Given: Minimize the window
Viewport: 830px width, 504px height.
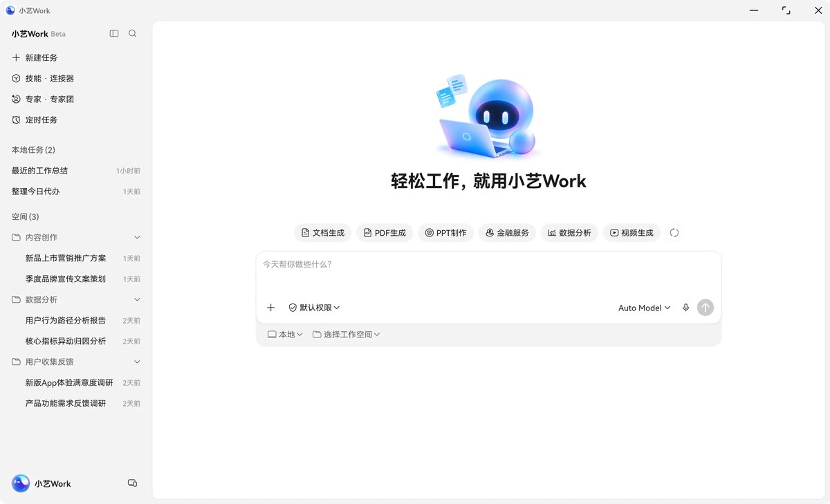Looking at the screenshot, I should (754, 10).
